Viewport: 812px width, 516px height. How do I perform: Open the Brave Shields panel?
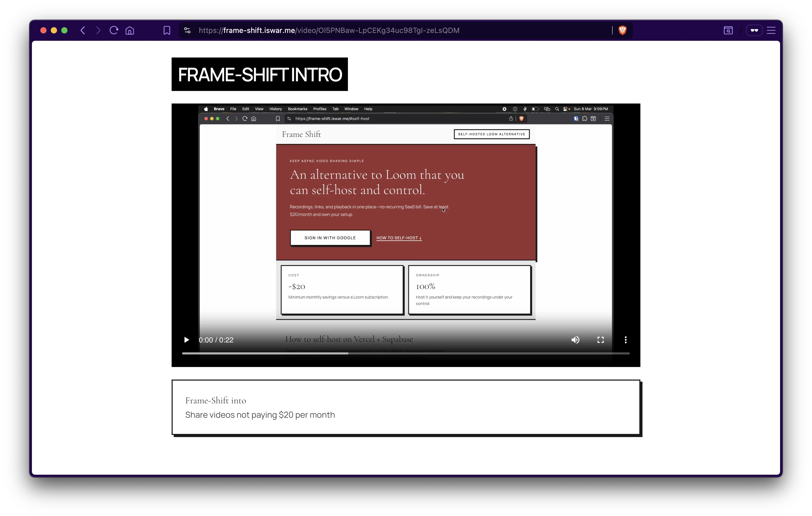622,30
